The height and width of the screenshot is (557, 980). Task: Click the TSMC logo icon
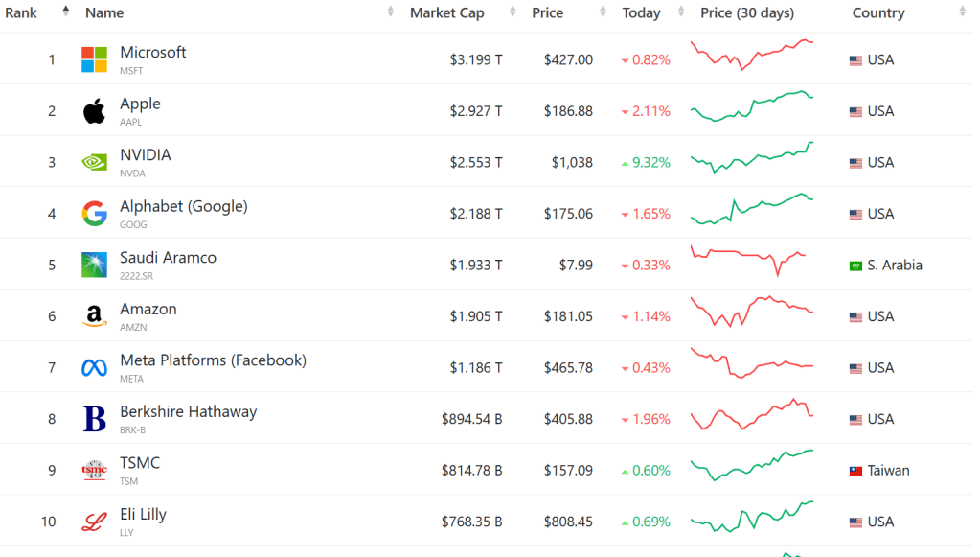[x=94, y=471]
